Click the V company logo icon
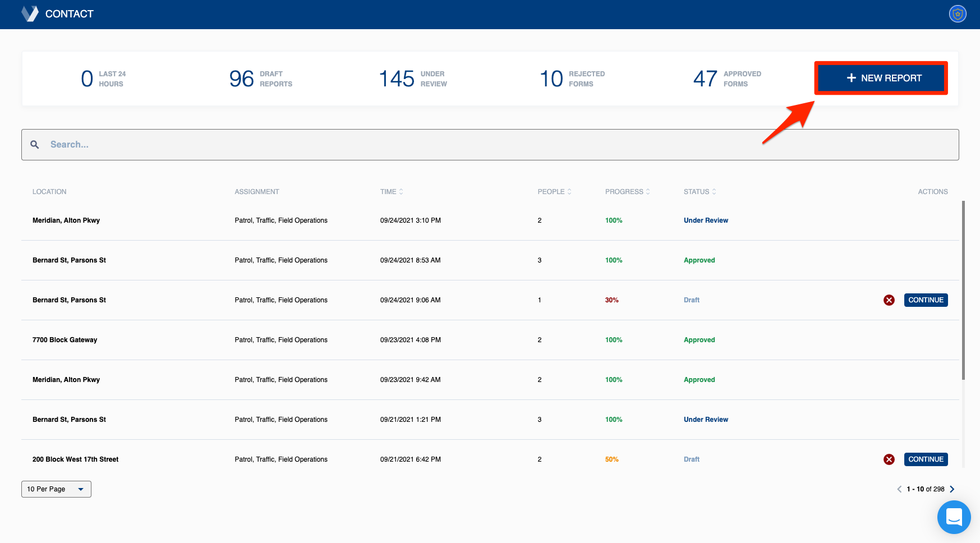The height and width of the screenshot is (543, 980). [29, 13]
